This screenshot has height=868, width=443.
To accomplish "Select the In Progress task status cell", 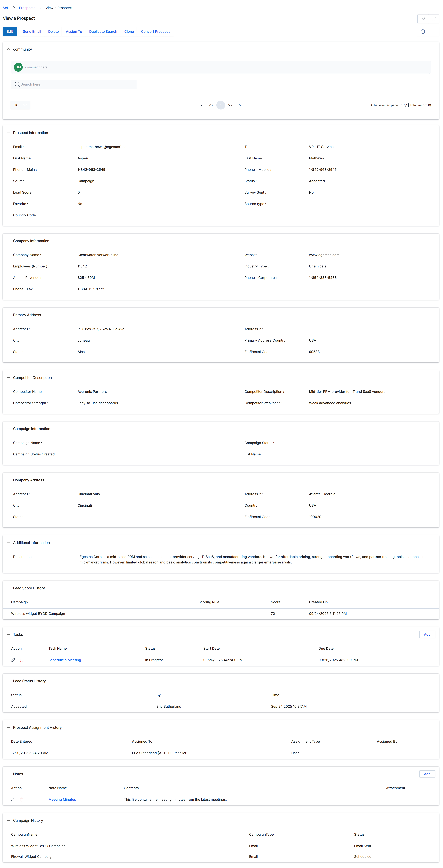I will click(154, 660).
